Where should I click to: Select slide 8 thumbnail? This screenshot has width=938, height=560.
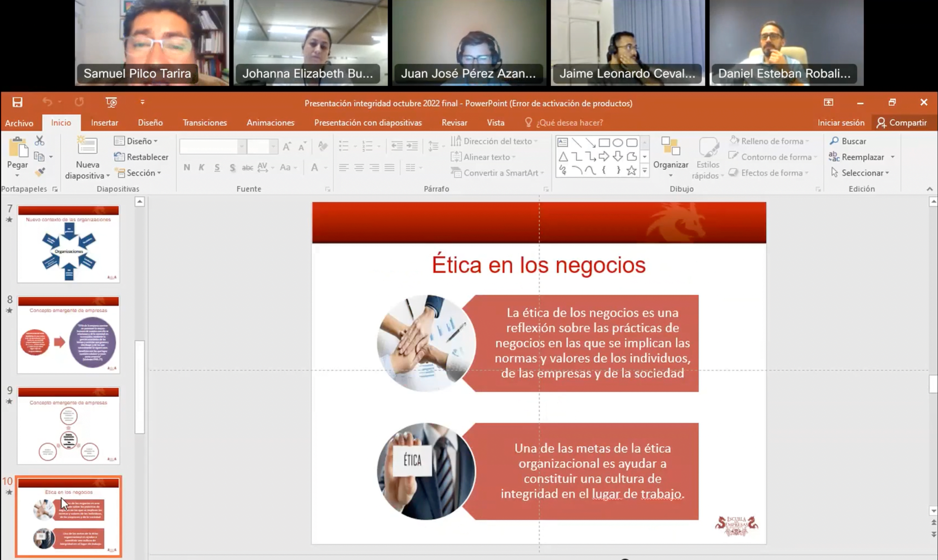click(x=68, y=335)
